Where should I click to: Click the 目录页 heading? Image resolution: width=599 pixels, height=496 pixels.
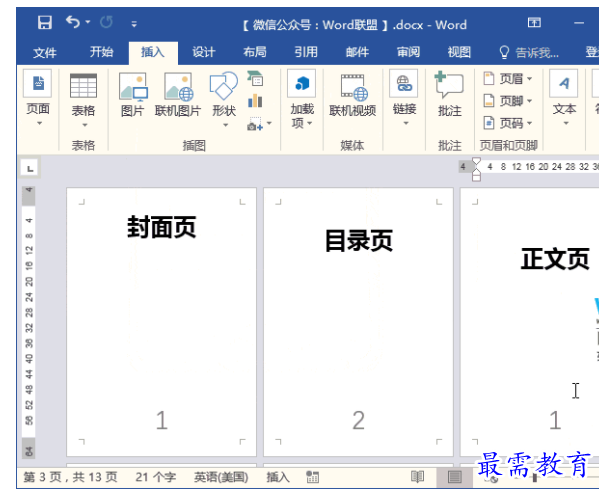[359, 241]
